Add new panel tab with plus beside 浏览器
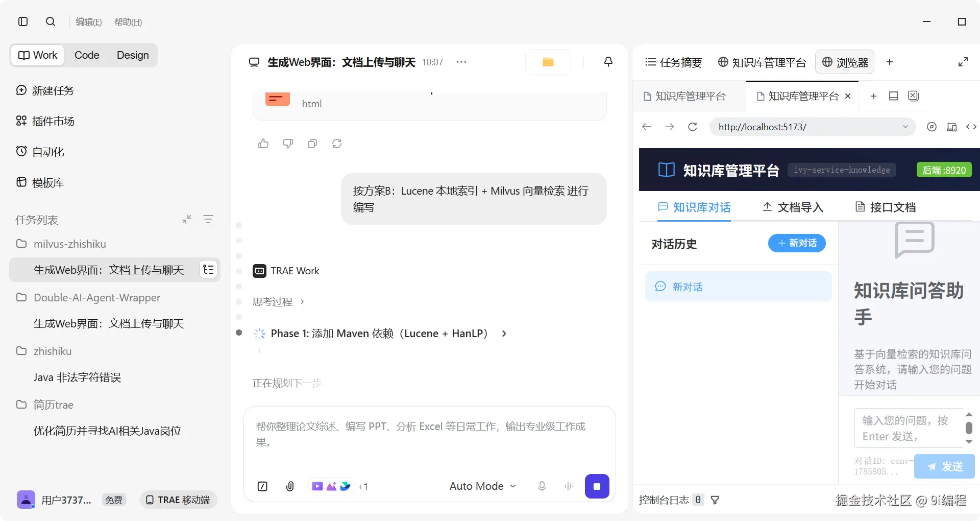The image size is (980, 521). (x=890, y=62)
